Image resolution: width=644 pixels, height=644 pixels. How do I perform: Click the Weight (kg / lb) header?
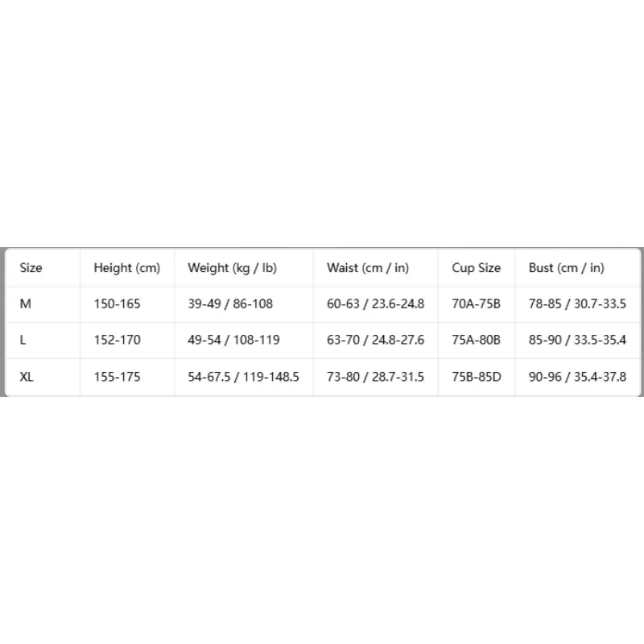(232, 268)
